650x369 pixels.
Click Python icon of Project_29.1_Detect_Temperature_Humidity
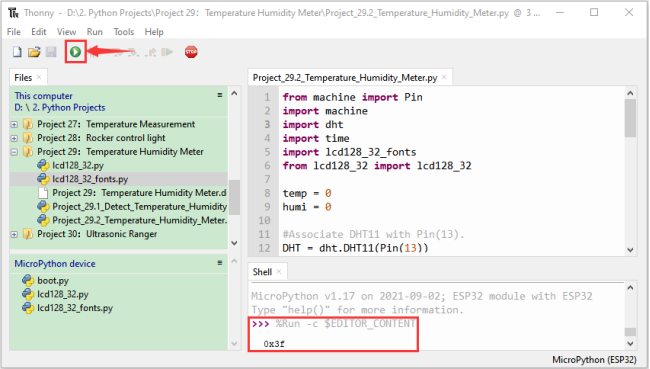(43, 206)
